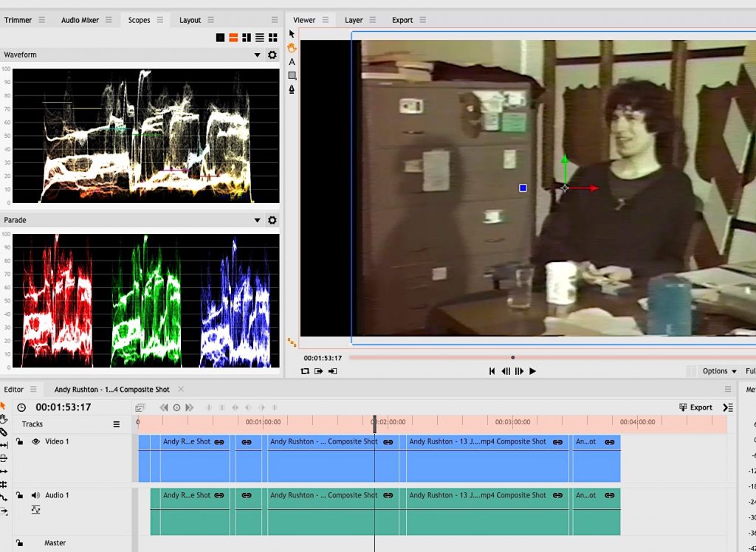Viewport: 756px width, 552px height.
Task: Choose the single-scope layout icon
Action: pyautogui.click(x=220, y=38)
